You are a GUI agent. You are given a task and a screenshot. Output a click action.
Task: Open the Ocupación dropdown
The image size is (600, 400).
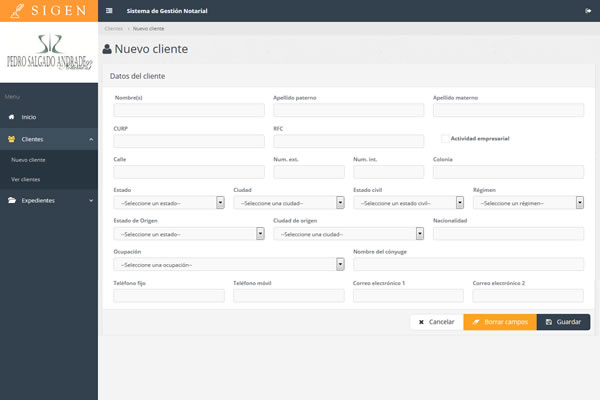[229, 265]
